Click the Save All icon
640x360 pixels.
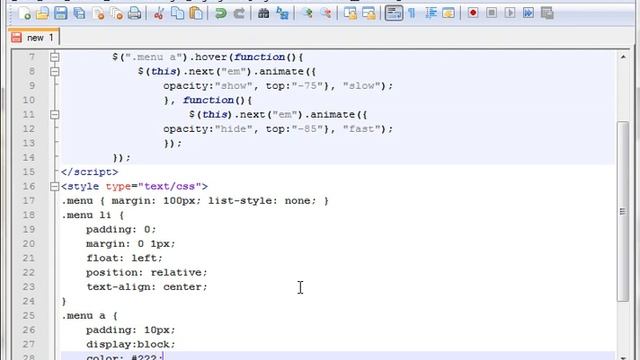pyautogui.click(x=79, y=13)
